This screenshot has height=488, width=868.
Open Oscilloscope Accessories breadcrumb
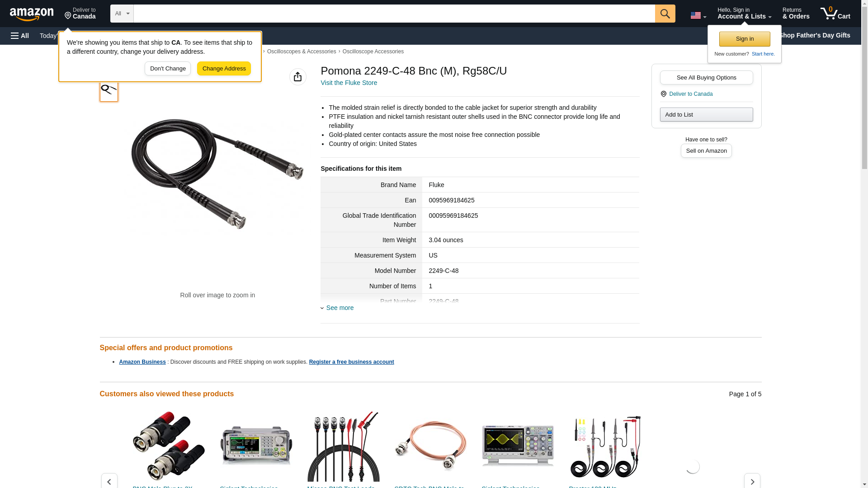373,52
